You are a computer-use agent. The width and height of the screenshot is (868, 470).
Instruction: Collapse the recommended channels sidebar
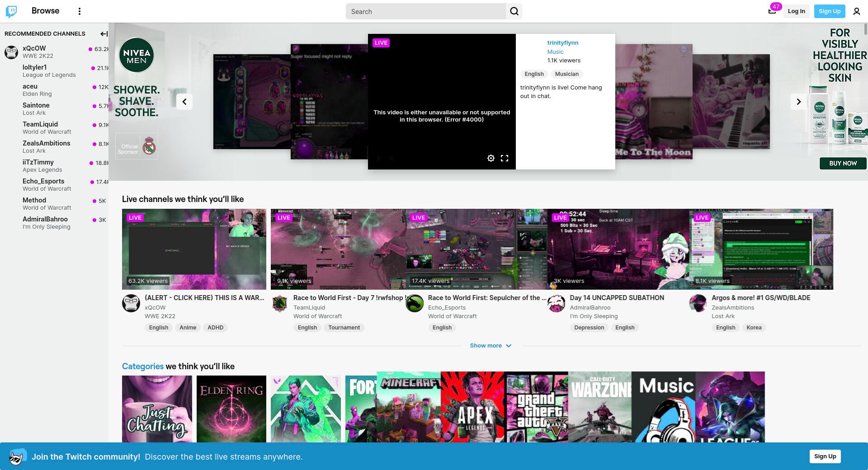click(x=104, y=33)
